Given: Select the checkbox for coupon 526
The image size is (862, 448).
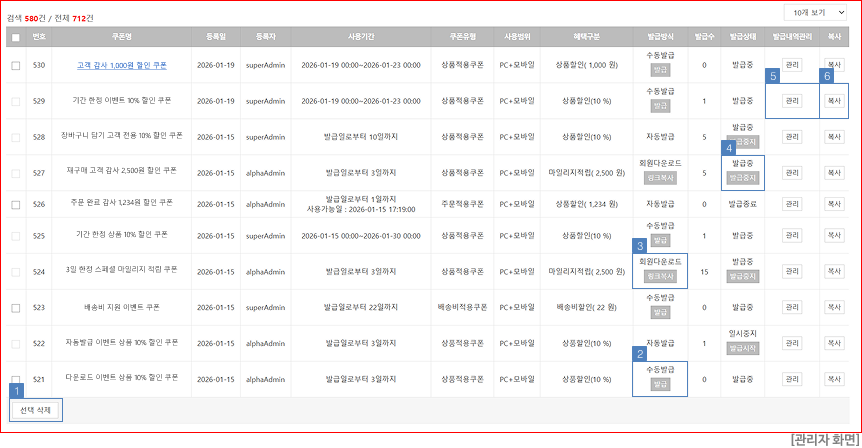Looking at the screenshot, I should 15,204.
